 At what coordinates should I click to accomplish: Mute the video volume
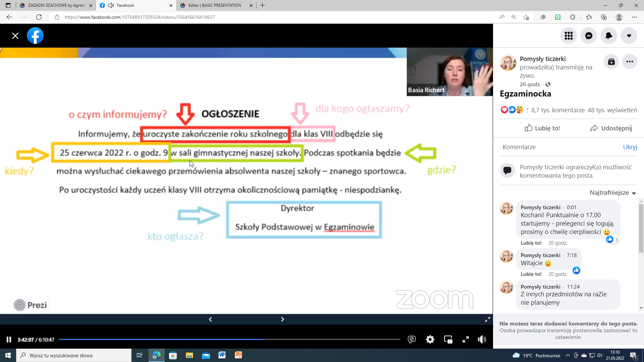[482, 340]
